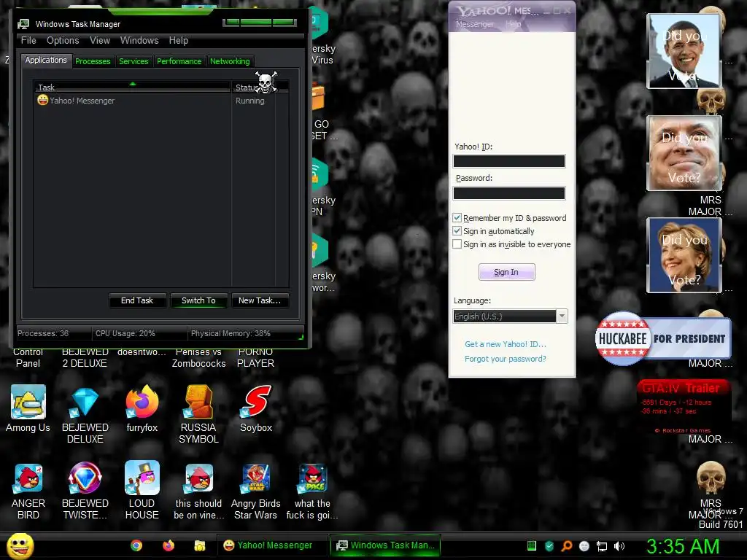The image size is (747, 560).
Task: Click the Hillary 'Did you Vote?' gadget
Action: pyautogui.click(x=684, y=255)
